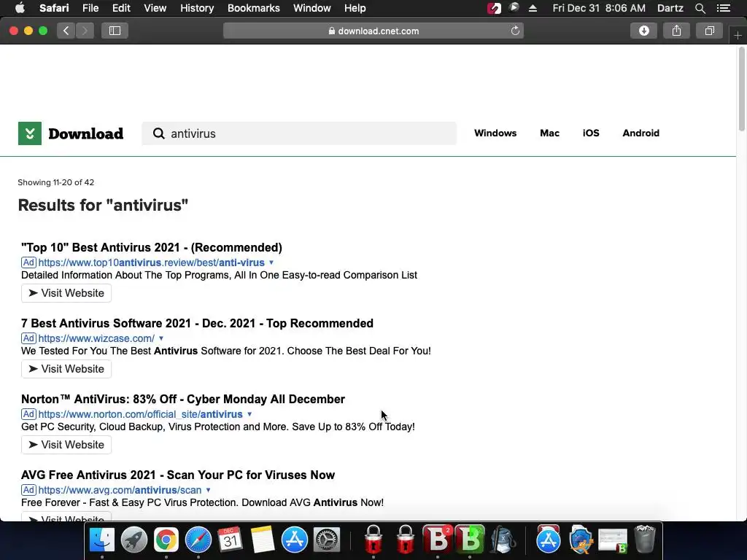Screen dimensions: 747x560
Task: Open "Top 10" Best Antivirus 2021 headline
Action: [x=152, y=248]
